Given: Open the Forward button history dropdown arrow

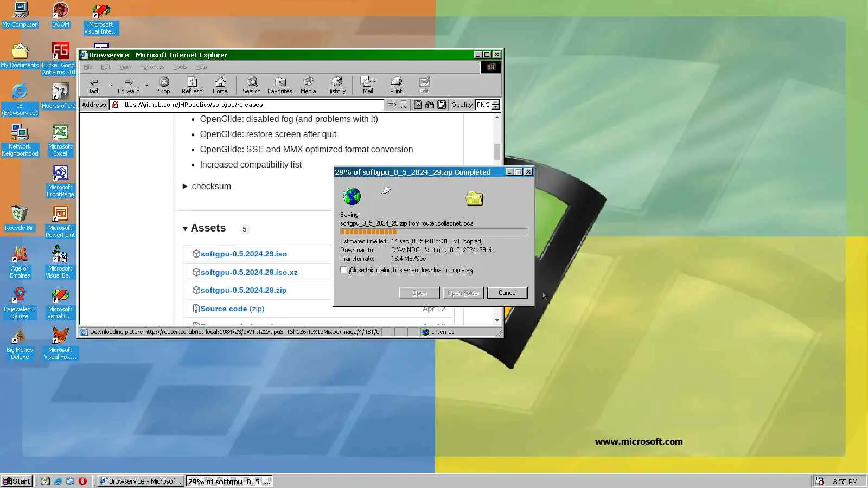Looking at the screenshot, I should click(x=146, y=85).
